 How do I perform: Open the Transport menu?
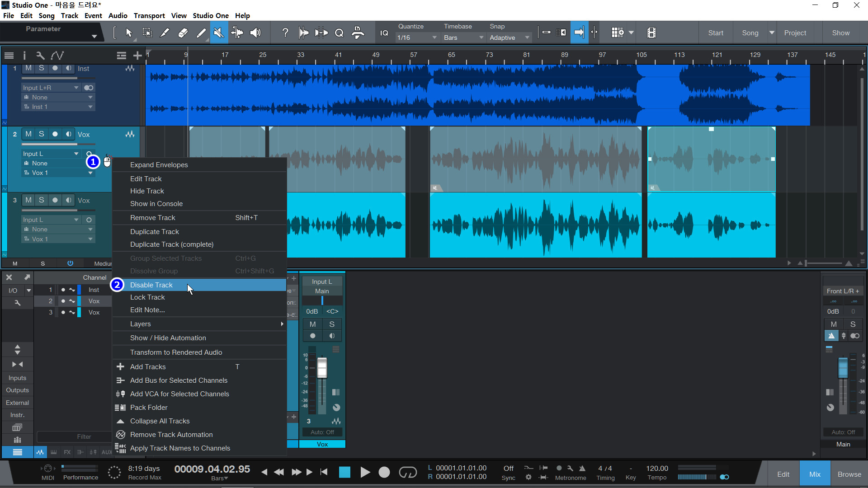[x=149, y=15]
